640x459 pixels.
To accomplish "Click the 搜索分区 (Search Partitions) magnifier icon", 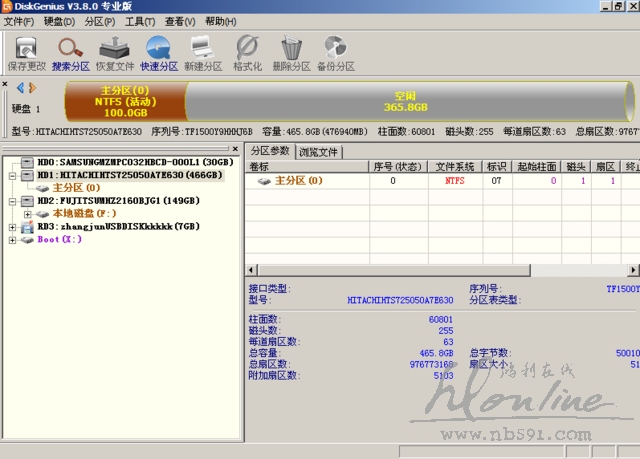I will click(x=71, y=52).
